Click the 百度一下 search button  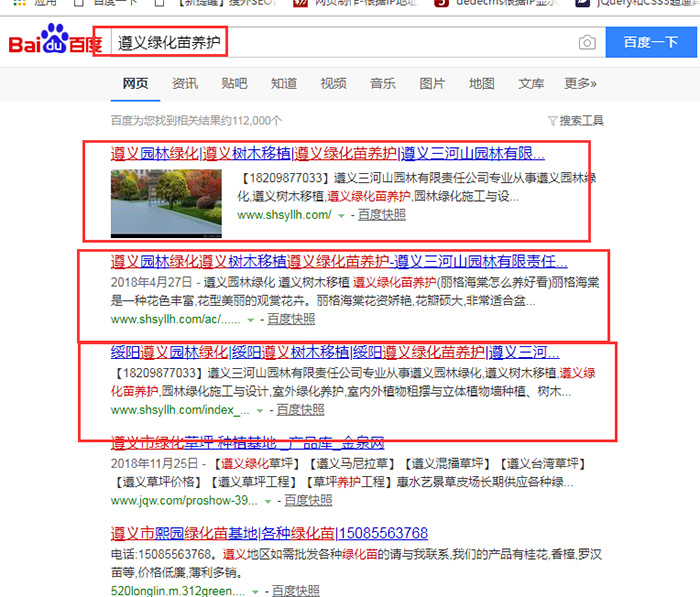point(649,42)
